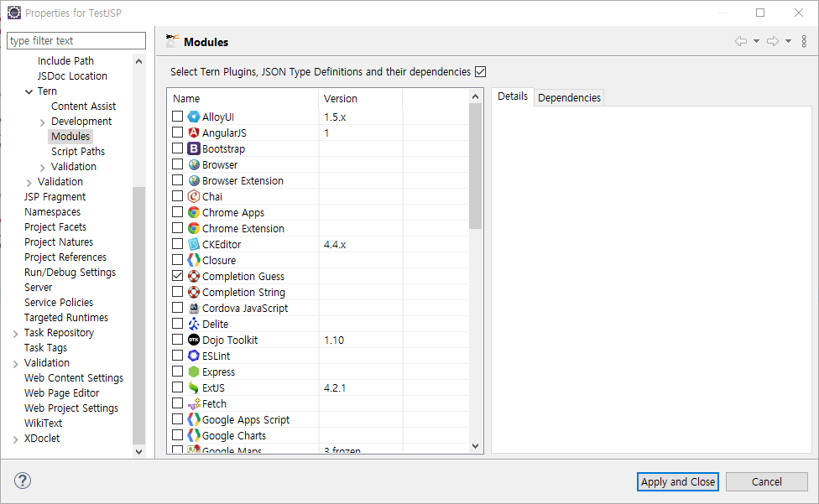Image resolution: width=819 pixels, height=504 pixels.
Task: Select Content Assist in the tree
Action: tap(84, 106)
